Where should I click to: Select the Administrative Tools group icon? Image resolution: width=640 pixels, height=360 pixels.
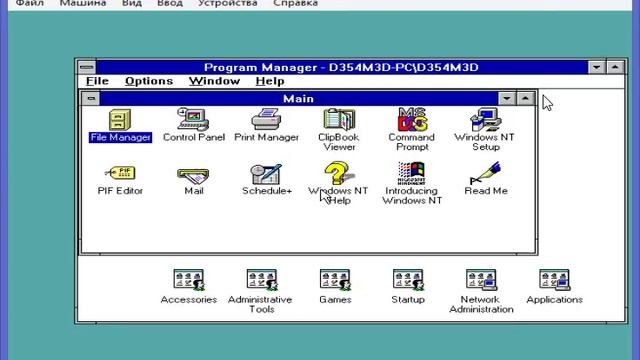pyautogui.click(x=262, y=280)
